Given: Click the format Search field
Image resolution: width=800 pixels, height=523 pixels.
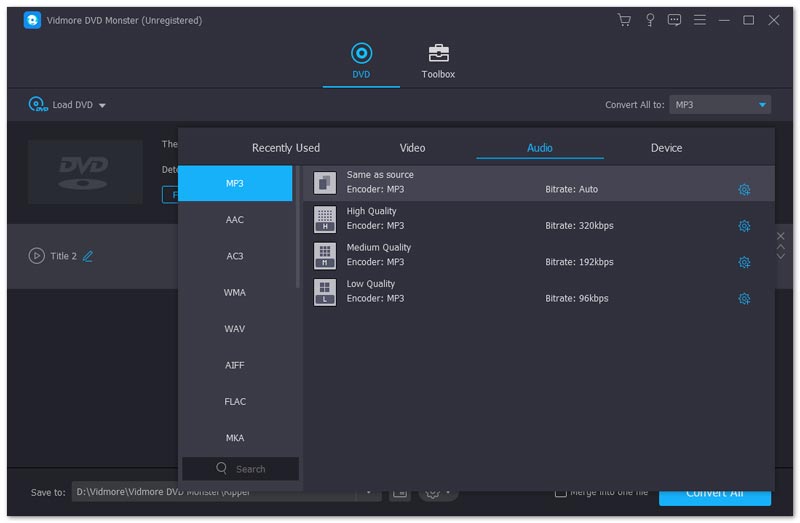Looking at the screenshot, I should click(240, 468).
